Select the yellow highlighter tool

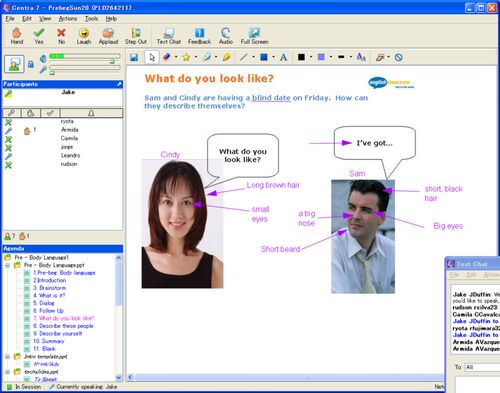(x=227, y=57)
